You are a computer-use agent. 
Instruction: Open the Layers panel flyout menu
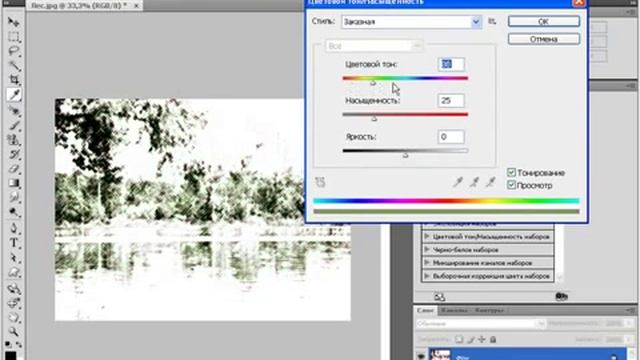pos(631,311)
